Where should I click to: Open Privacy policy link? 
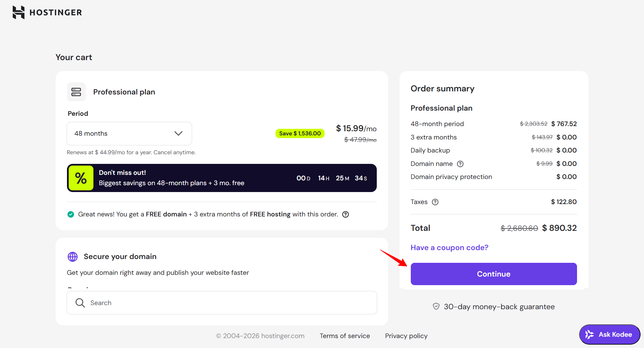[406, 336]
